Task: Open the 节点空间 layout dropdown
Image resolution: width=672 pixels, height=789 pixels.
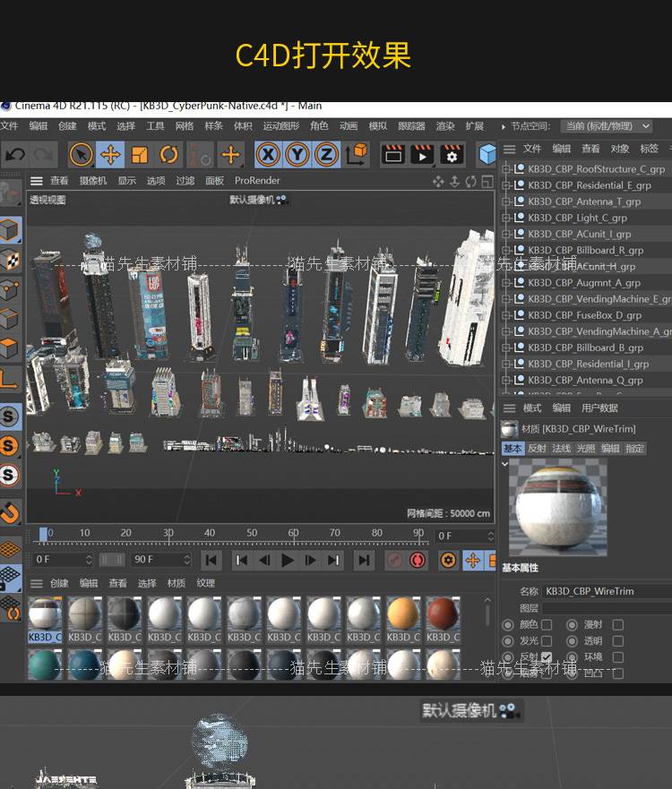Action: [x=607, y=125]
